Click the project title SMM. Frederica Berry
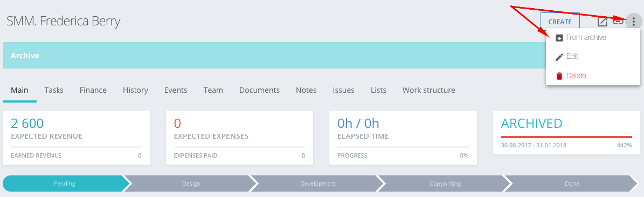Screen dimensions: 644x197 [x=63, y=21]
